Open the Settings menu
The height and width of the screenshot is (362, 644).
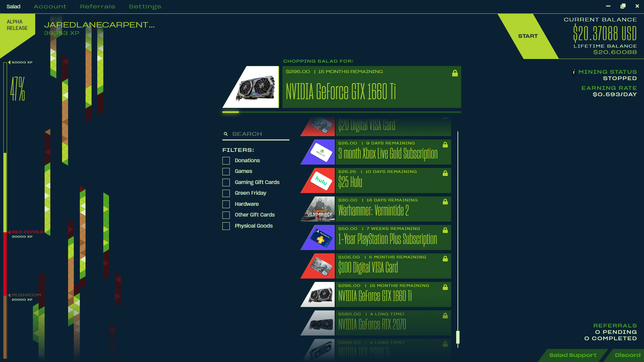[x=145, y=7]
